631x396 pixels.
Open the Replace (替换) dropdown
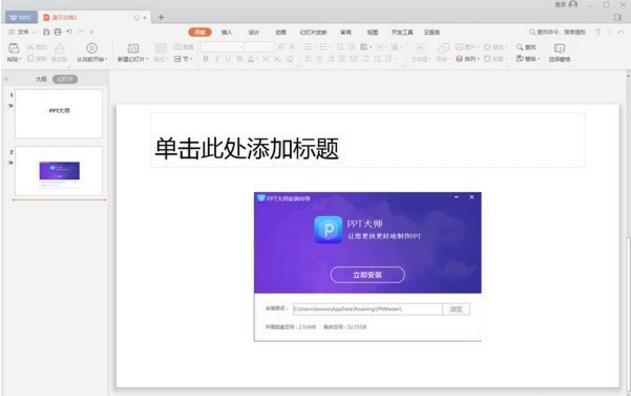pos(528,59)
